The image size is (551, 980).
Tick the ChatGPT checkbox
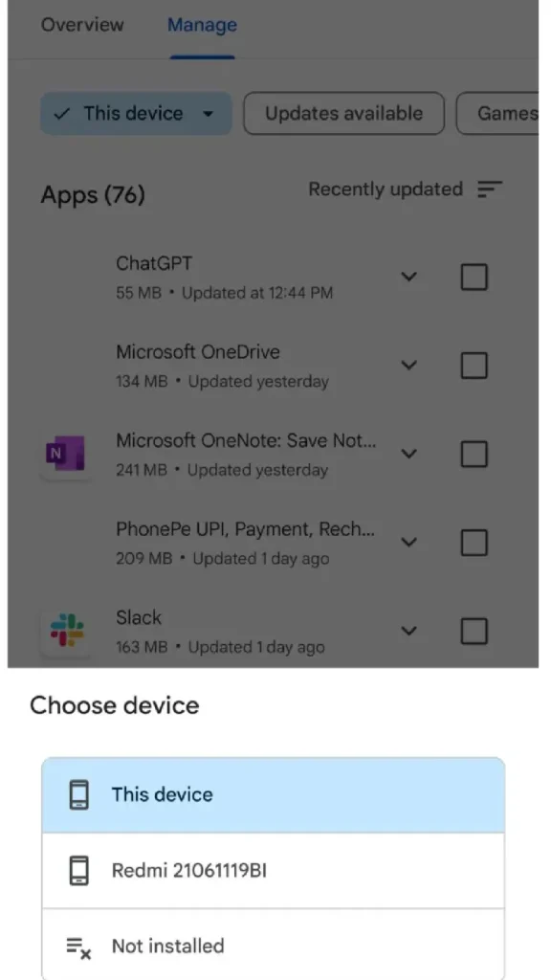click(x=474, y=277)
